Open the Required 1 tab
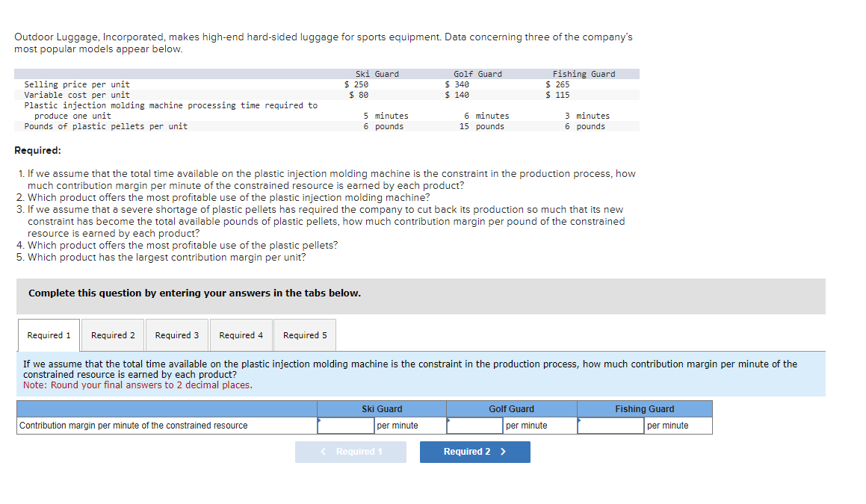The height and width of the screenshot is (504, 866). pos(49,335)
